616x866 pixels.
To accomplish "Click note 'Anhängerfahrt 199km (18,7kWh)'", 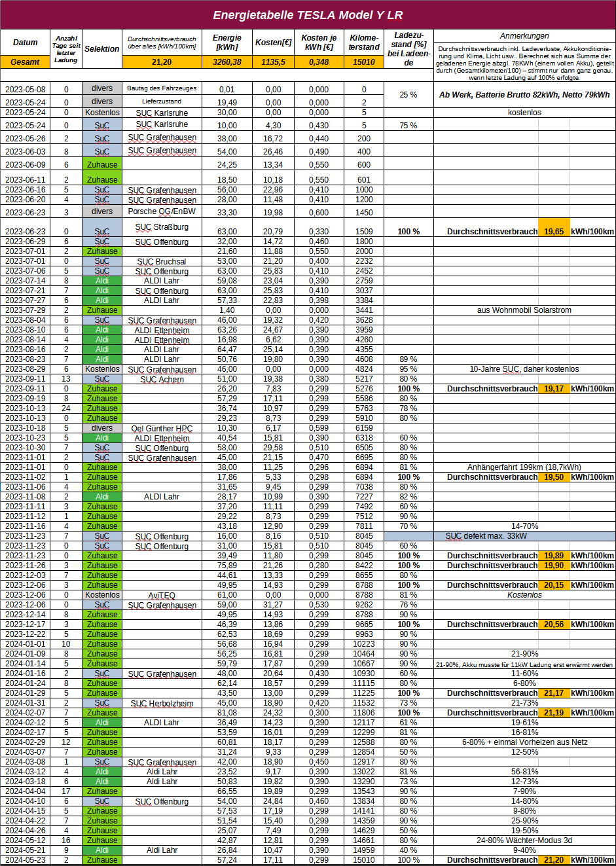I will click(x=524, y=467).
